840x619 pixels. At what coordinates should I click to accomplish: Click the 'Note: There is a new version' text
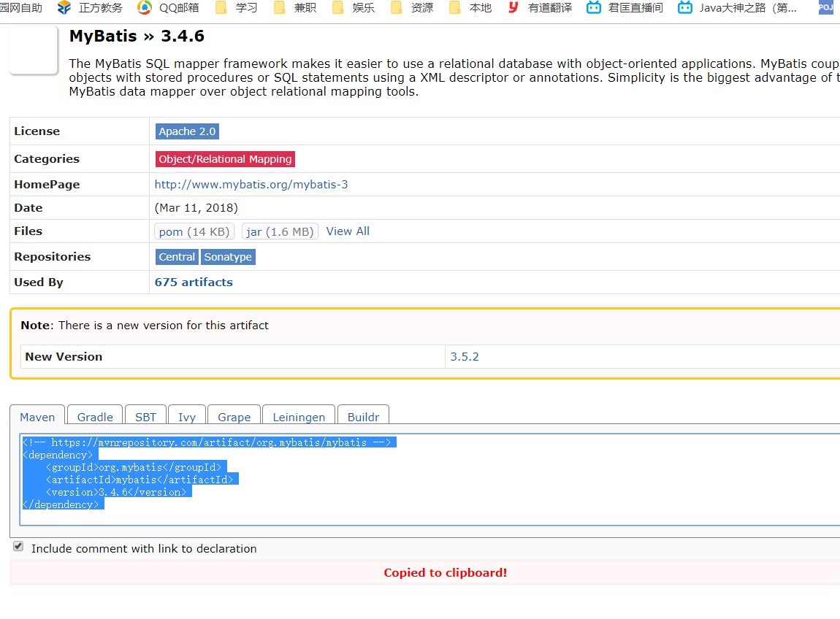coord(145,326)
